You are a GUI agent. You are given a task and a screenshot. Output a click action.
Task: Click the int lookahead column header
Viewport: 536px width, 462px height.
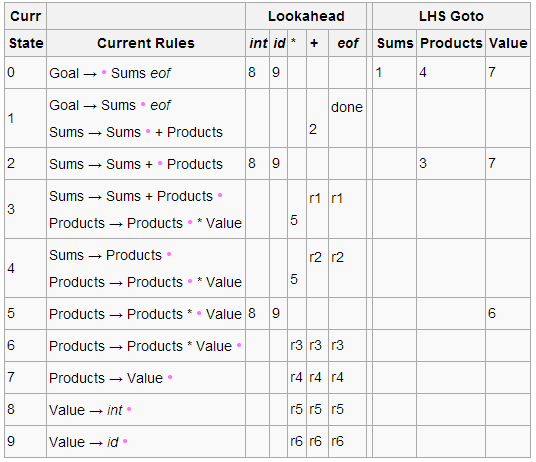coord(258,43)
